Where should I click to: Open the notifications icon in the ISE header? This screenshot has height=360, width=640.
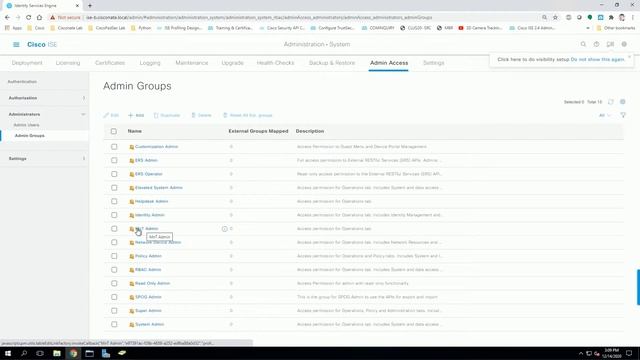(x=610, y=44)
